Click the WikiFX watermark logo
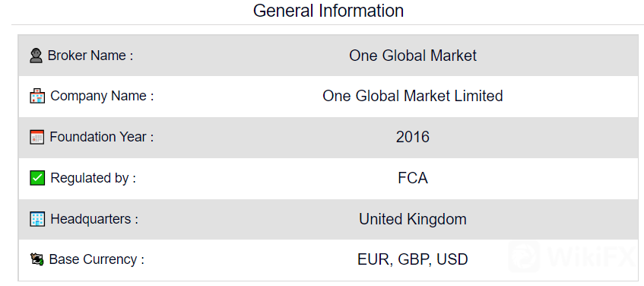 pyautogui.click(x=573, y=257)
